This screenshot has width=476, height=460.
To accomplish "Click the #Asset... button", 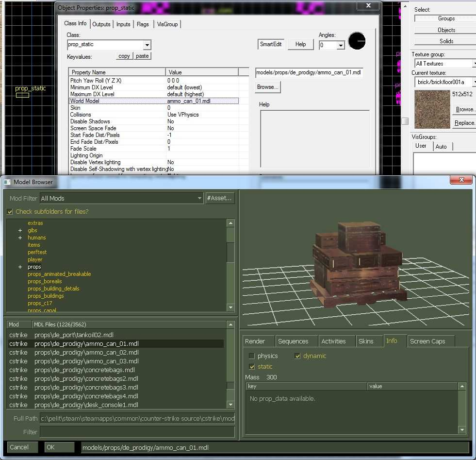I will coord(220,198).
